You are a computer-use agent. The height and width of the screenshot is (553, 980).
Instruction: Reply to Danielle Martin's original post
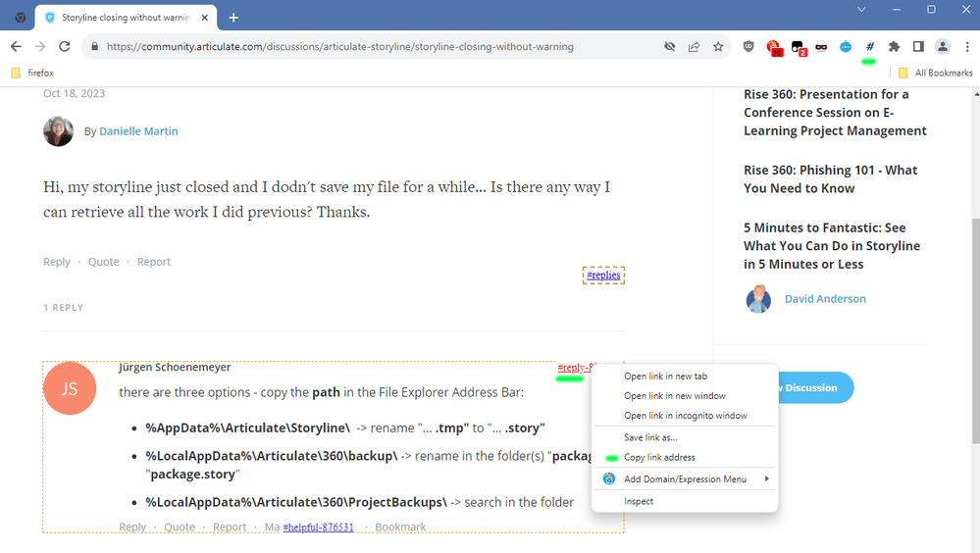coord(56,262)
